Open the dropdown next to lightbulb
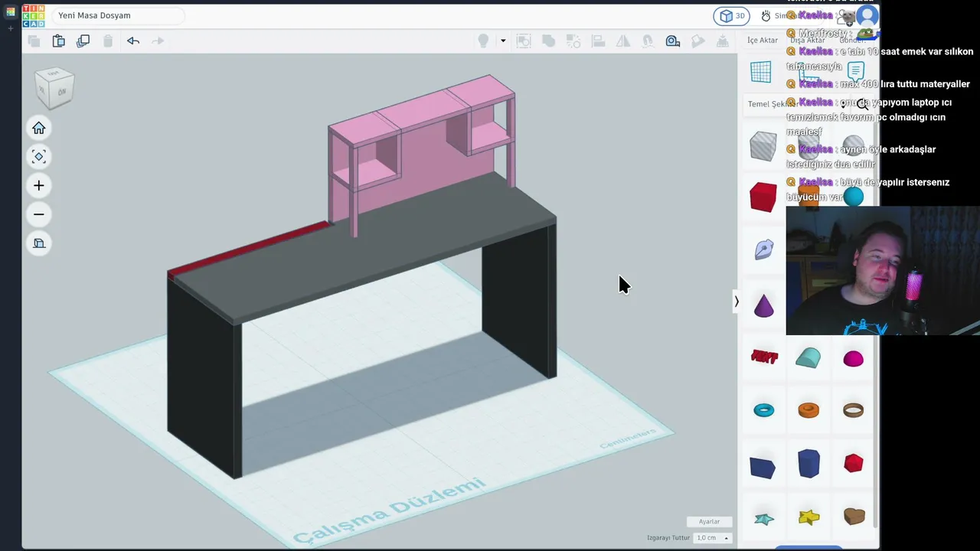The height and width of the screenshot is (551, 980). tap(503, 41)
